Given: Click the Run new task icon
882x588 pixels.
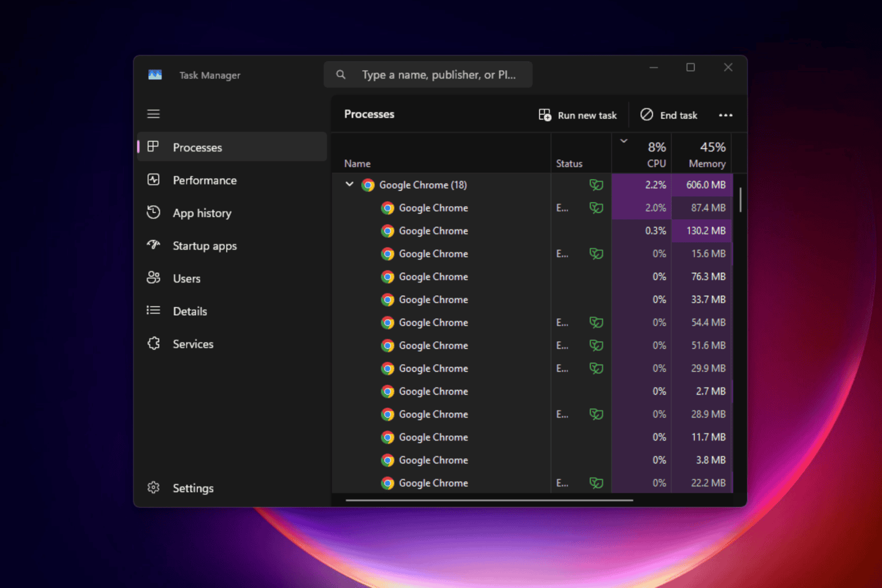Looking at the screenshot, I should point(545,115).
